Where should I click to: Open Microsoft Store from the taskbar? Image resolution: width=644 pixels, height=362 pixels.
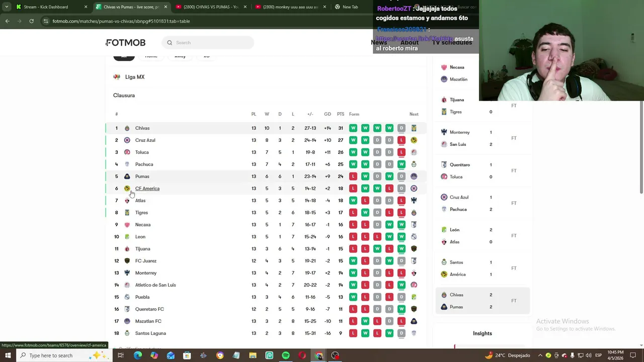187,355
